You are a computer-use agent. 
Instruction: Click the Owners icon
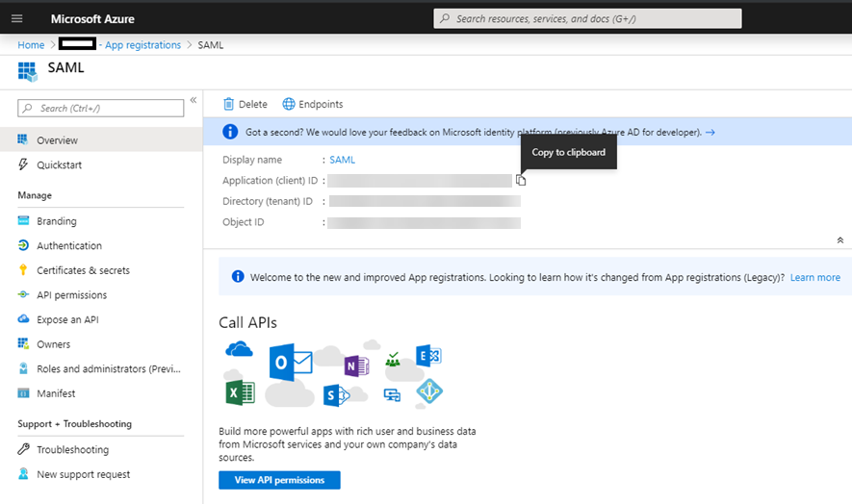[x=23, y=343]
